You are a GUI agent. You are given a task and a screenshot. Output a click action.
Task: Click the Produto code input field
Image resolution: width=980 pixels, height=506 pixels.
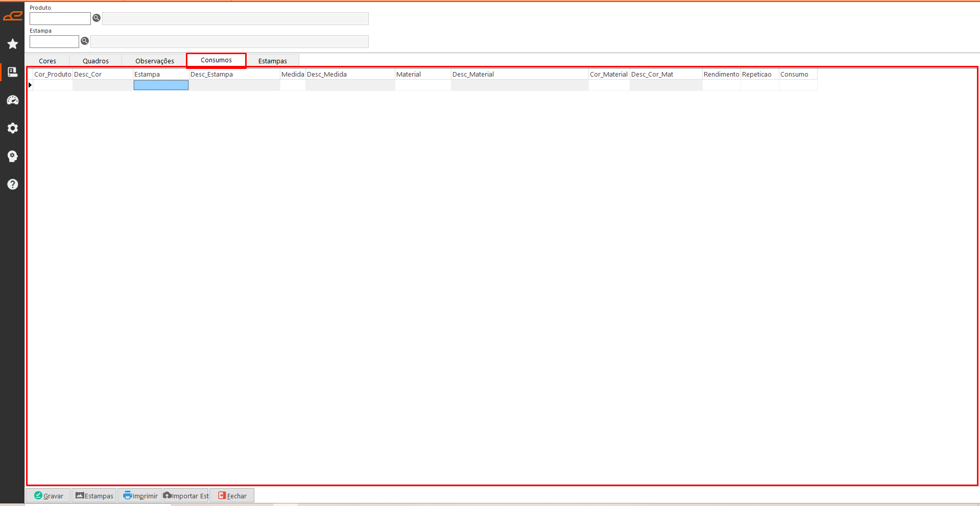coord(60,19)
